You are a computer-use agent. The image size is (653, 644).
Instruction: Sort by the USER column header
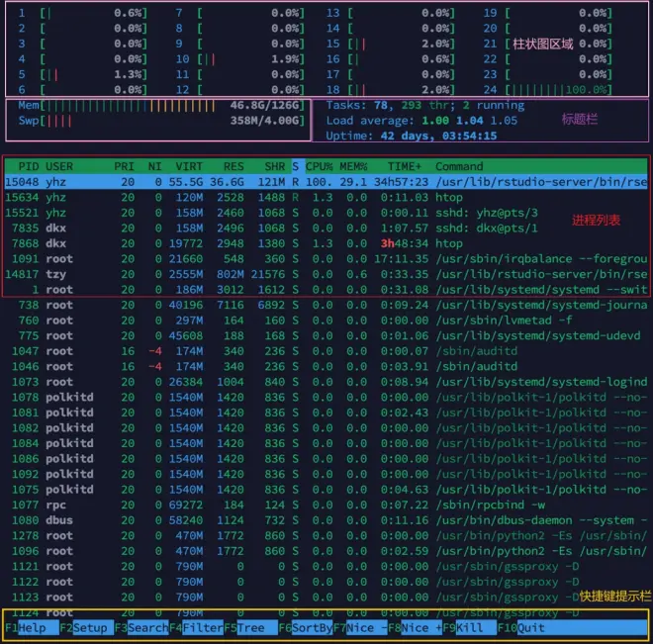(59, 166)
